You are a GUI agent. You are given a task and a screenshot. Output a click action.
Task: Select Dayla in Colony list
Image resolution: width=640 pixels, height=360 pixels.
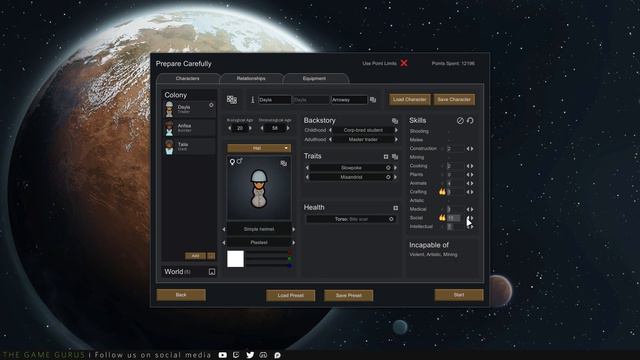[189, 109]
